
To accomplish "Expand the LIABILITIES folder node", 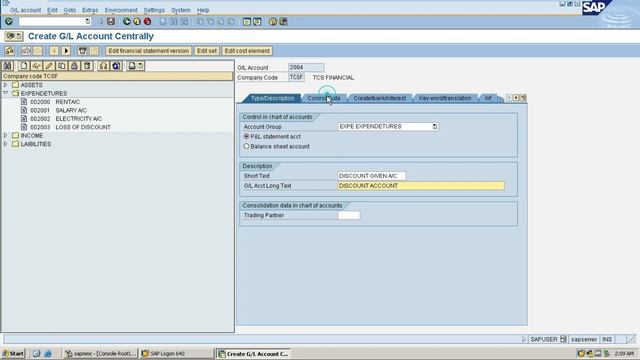I will 5,144.
